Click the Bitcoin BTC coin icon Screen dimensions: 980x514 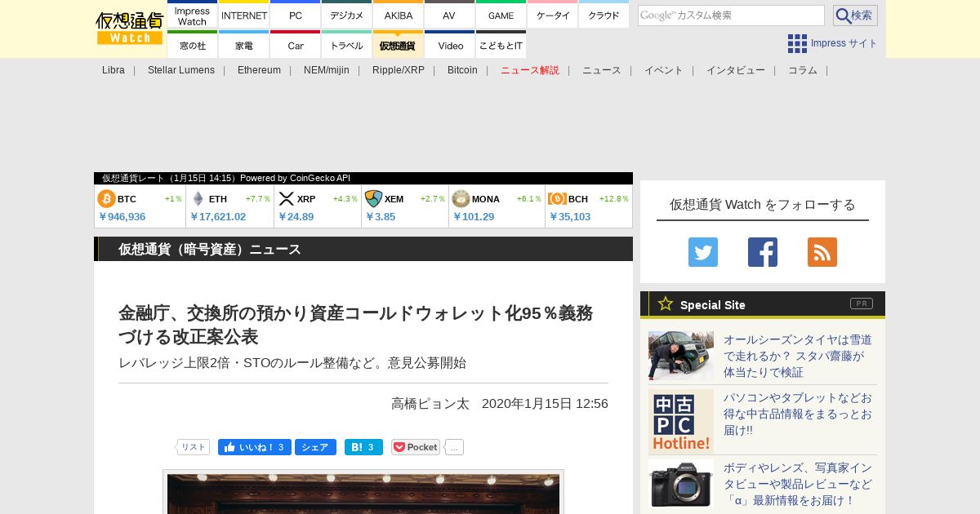click(107, 199)
